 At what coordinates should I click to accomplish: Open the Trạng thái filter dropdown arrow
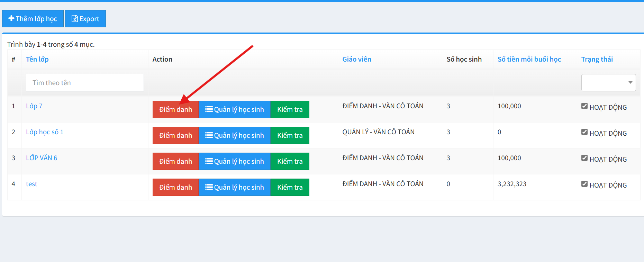[630, 83]
